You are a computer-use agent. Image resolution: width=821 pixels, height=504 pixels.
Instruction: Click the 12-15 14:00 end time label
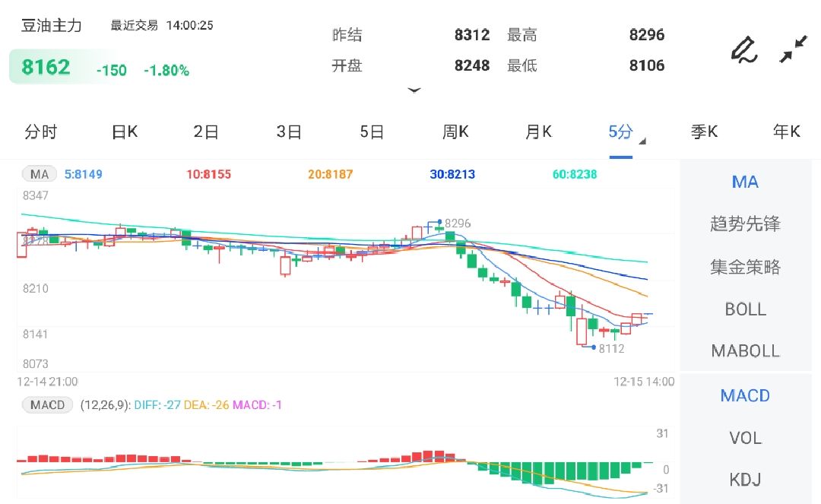pos(644,382)
